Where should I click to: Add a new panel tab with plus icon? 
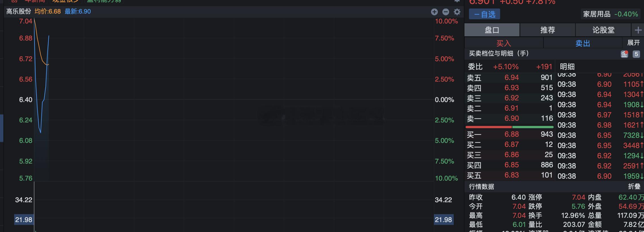click(638, 30)
